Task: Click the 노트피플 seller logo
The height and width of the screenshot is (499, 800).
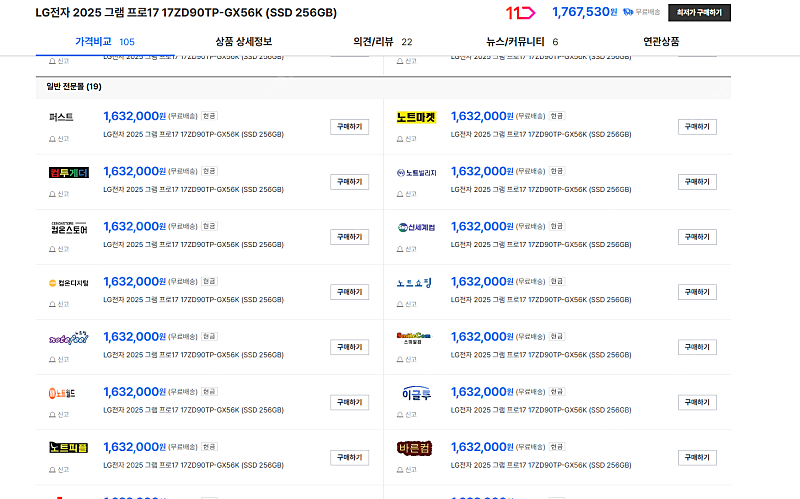Action: [69, 447]
